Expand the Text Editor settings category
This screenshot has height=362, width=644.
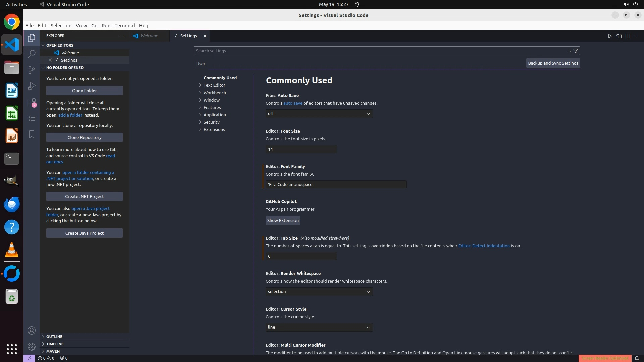pyautogui.click(x=214, y=85)
